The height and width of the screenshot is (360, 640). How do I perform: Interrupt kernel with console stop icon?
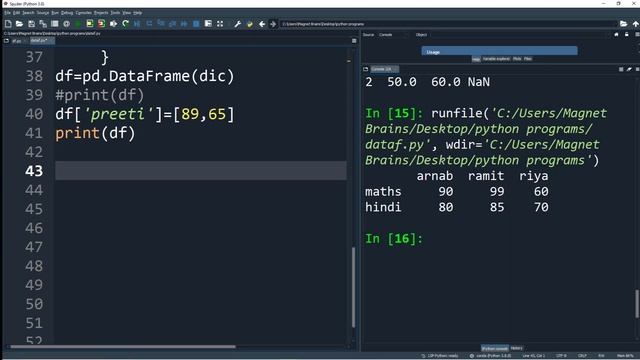point(621,69)
